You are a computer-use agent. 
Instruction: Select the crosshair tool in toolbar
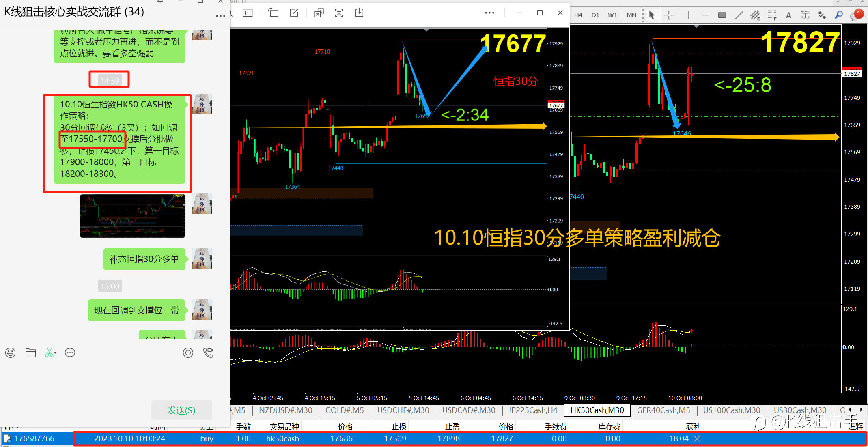coord(669,15)
